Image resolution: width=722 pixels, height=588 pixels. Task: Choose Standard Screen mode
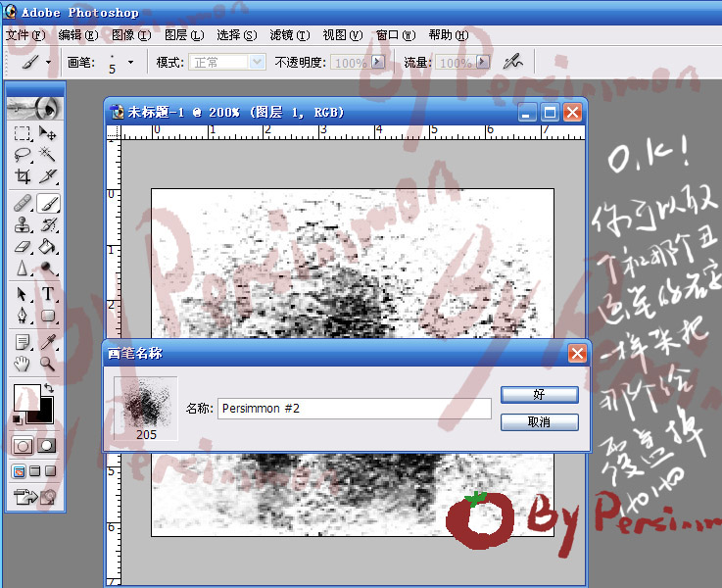[x=19, y=471]
